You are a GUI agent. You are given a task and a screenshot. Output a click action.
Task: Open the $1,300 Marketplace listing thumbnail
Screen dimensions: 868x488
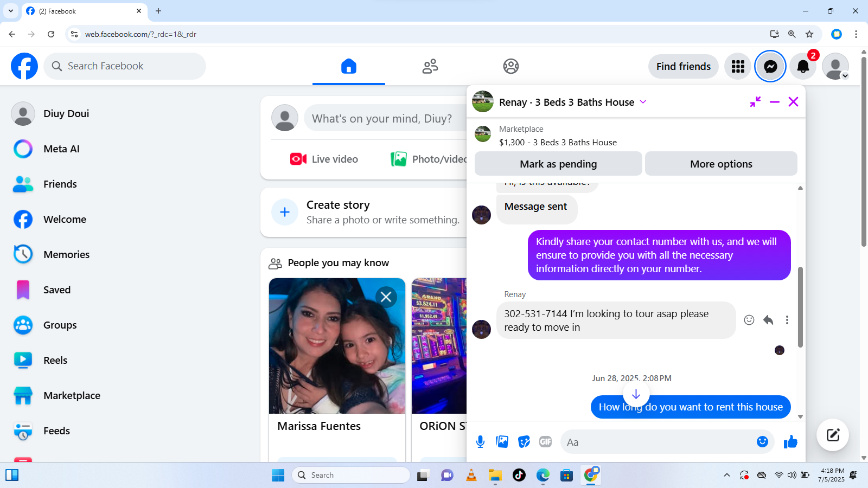click(483, 134)
